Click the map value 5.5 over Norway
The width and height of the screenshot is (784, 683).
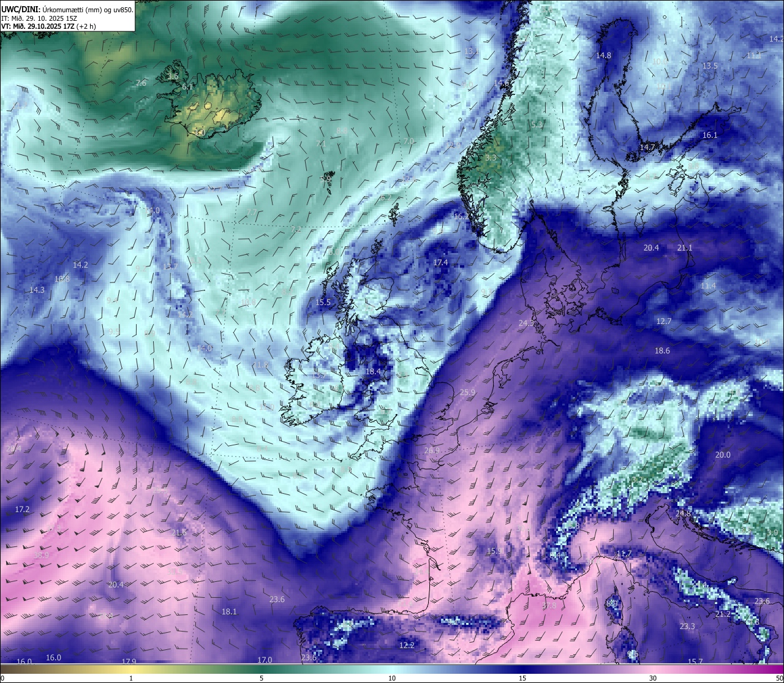[x=537, y=125]
